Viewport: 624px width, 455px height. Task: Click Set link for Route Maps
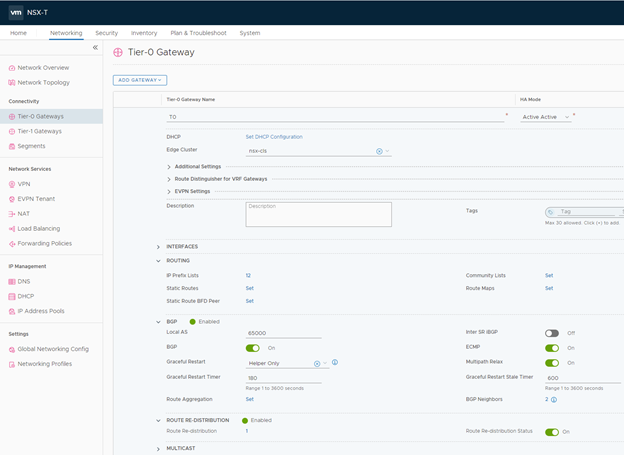(x=549, y=288)
